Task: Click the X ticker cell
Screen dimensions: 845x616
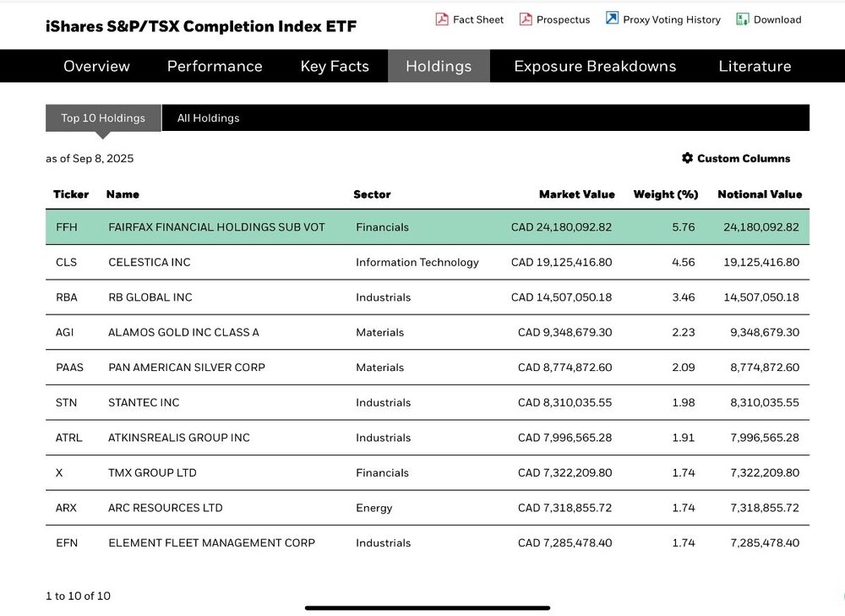Action: (x=59, y=472)
